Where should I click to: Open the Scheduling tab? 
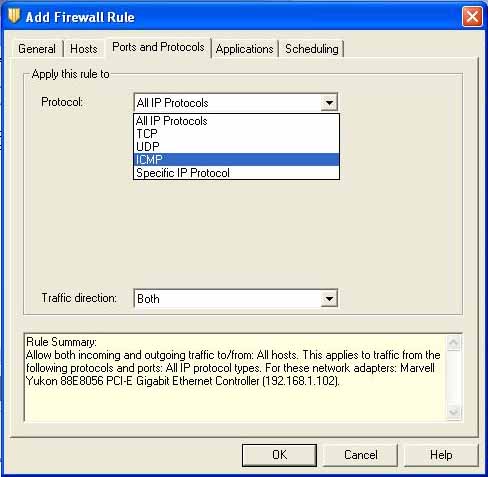click(x=312, y=49)
